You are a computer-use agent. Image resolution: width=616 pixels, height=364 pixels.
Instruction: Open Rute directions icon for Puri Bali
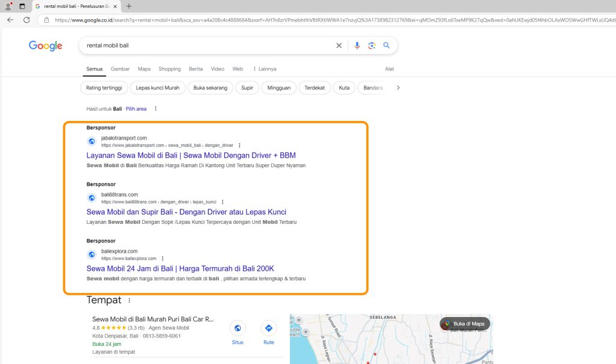(268, 328)
